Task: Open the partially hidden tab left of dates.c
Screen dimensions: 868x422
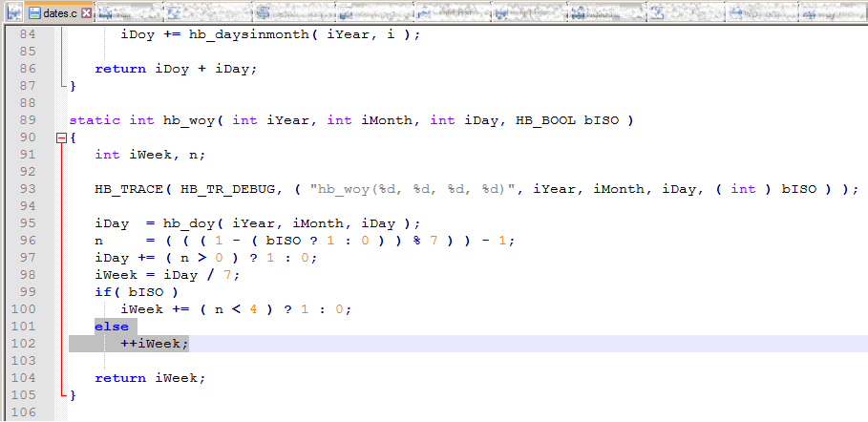Action: pos(11,13)
